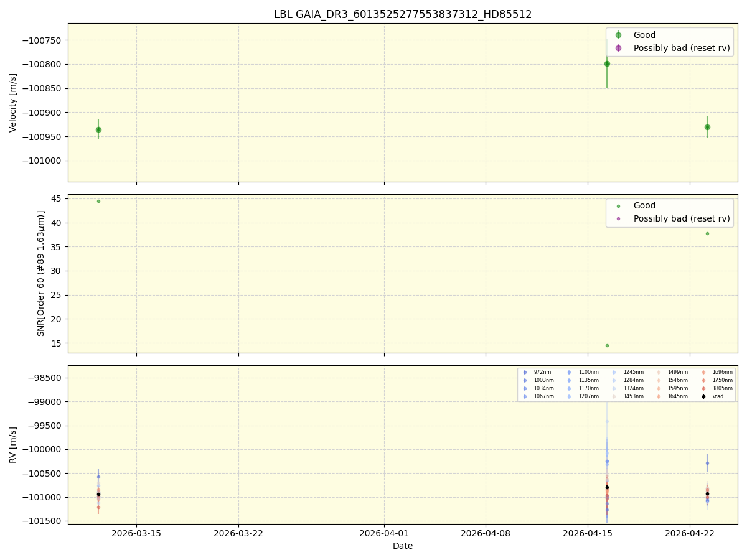747x560 pixels.
Task: Click the black vrad point in mid-April
Action: 607,487
